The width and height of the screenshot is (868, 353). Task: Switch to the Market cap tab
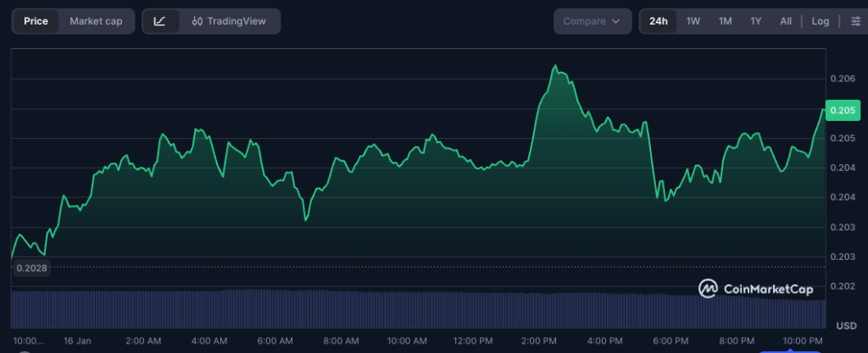coord(97,21)
